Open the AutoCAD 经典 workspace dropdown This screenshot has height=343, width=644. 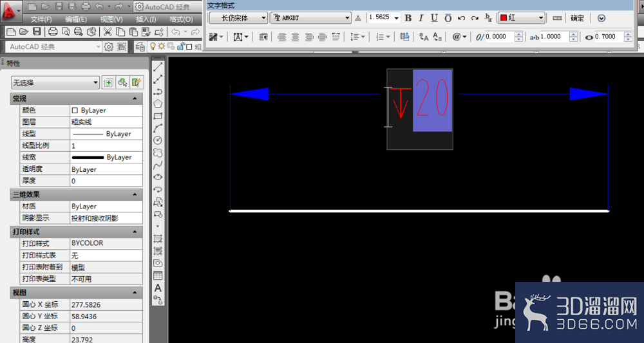(x=54, y=47)
